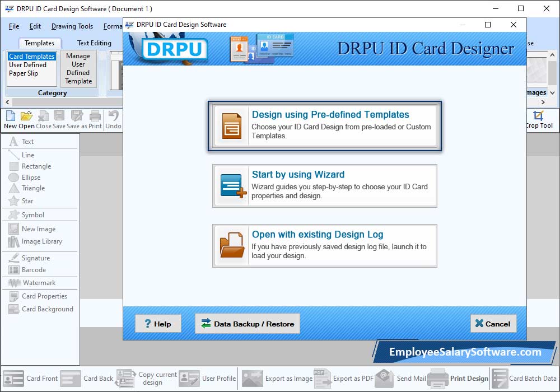Select Paper Slip category item
Viewport: 560px width, 392px height.
point(24,73)
